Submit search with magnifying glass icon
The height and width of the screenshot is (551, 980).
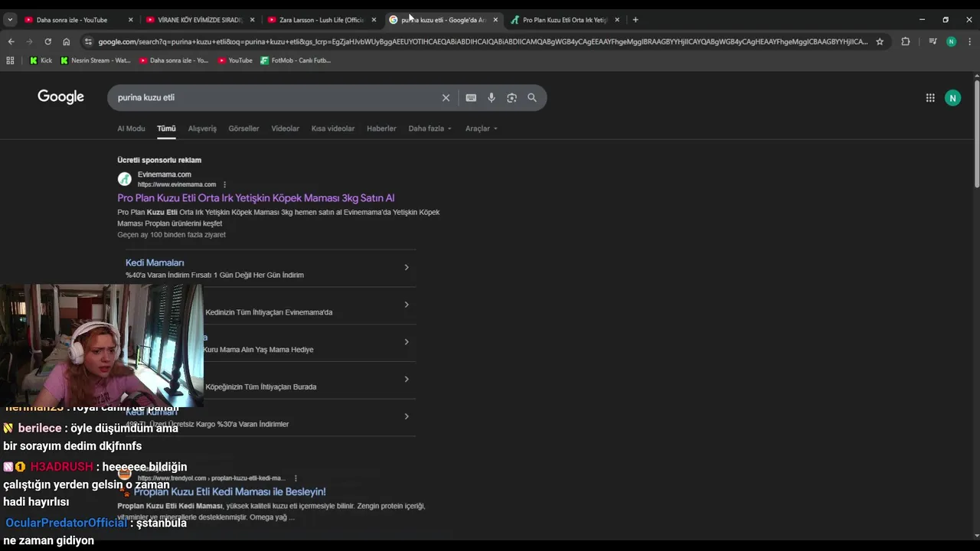532,98
